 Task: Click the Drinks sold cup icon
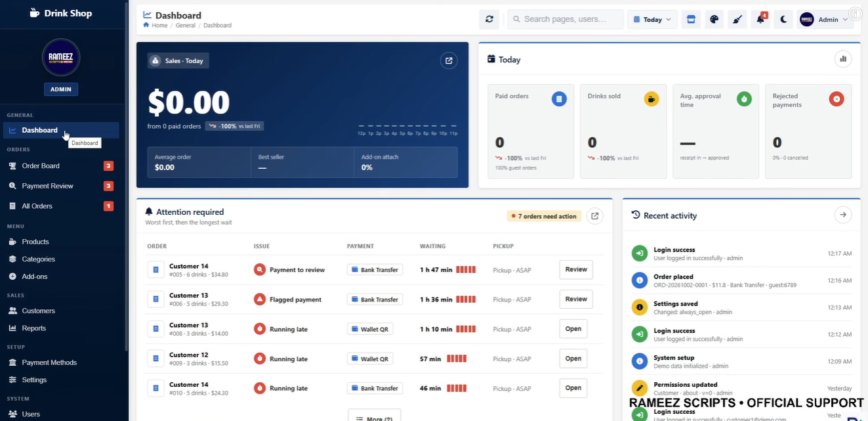[x=651, y=99]
